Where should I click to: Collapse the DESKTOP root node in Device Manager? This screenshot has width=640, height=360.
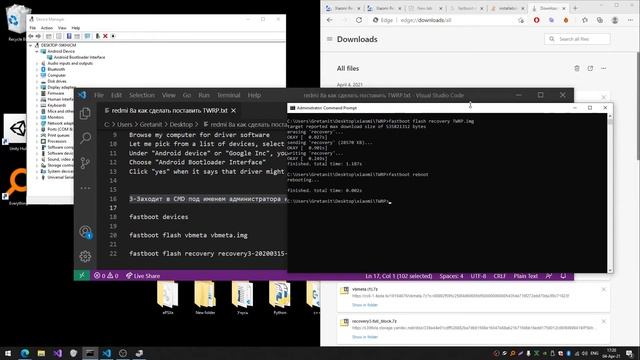(x=31, y=45)
